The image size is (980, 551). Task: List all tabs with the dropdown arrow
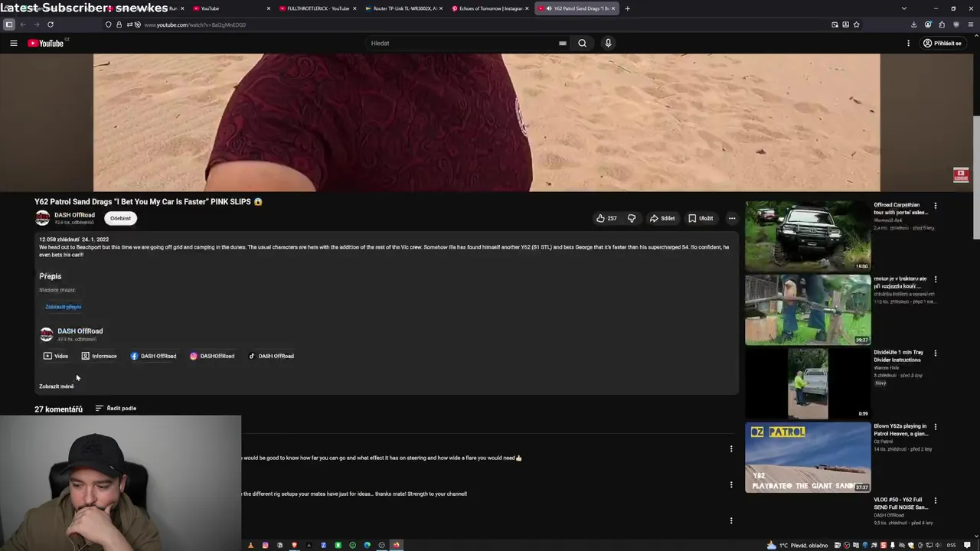tap(903, 8)
